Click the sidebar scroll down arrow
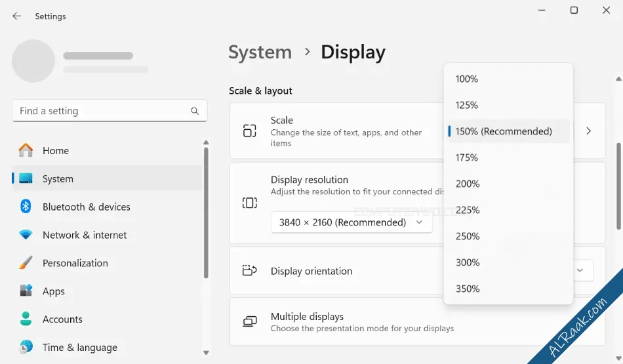The width and height of the screenshot is (623, 364). (x=206, y=352)
